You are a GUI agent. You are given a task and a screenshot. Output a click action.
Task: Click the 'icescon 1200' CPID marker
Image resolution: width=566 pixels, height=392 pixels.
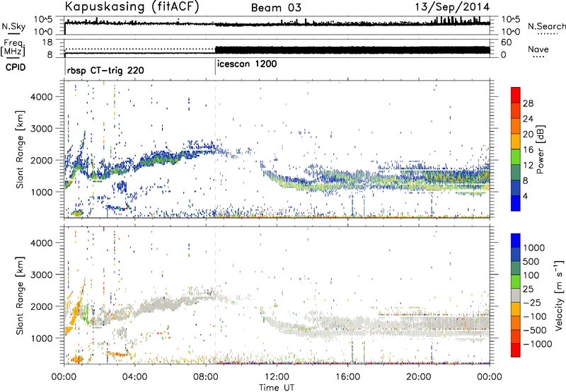click(x=247, y=64)
